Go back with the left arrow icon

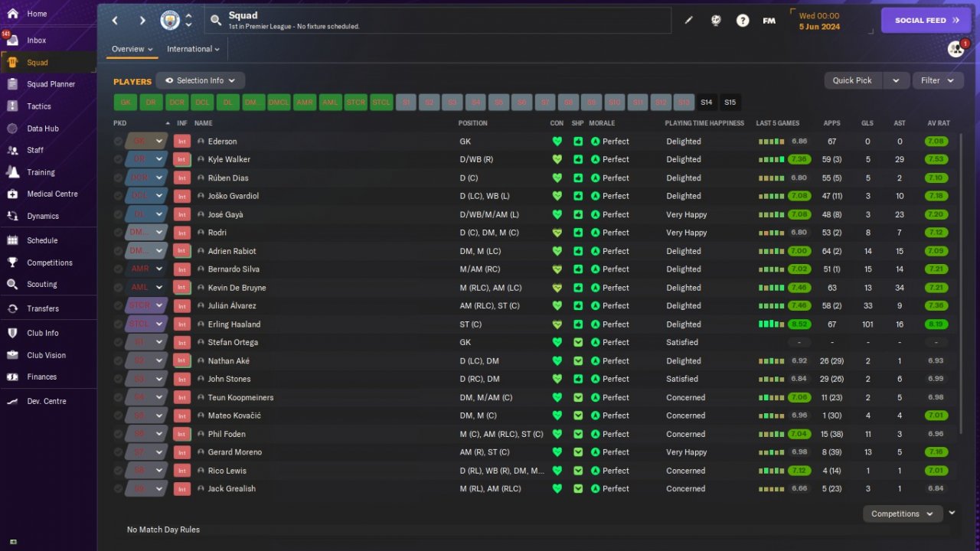click(x=115, y=21)
